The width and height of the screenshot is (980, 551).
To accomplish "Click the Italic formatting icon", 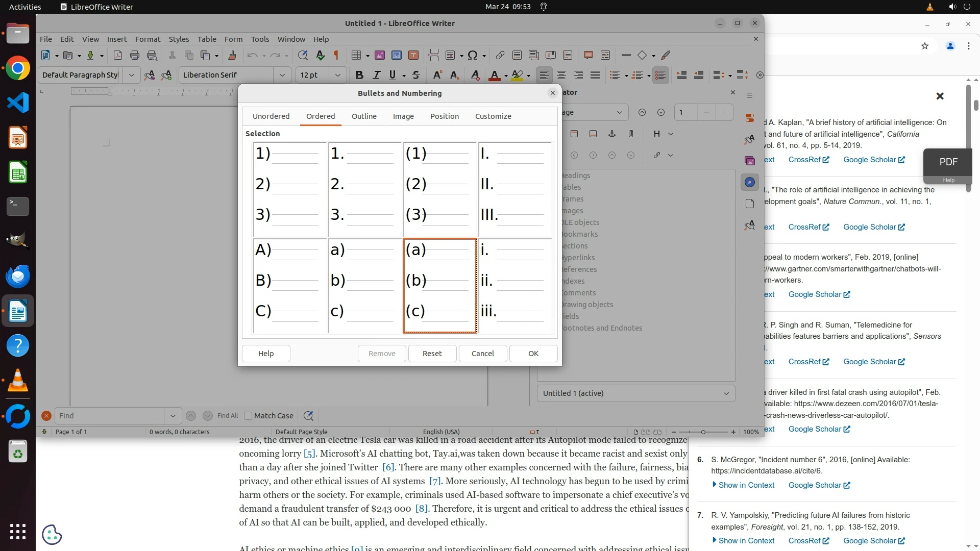I will click(x=376, y=75).
